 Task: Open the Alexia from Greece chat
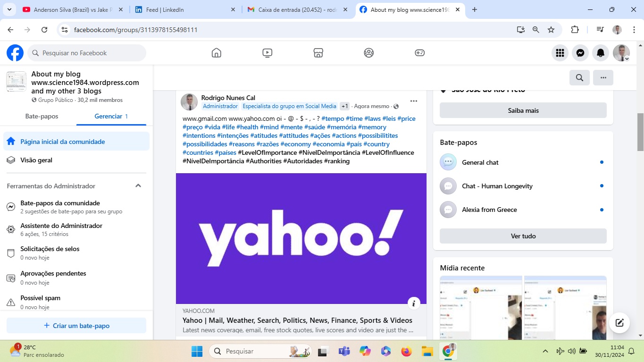[x=523, y=210]
